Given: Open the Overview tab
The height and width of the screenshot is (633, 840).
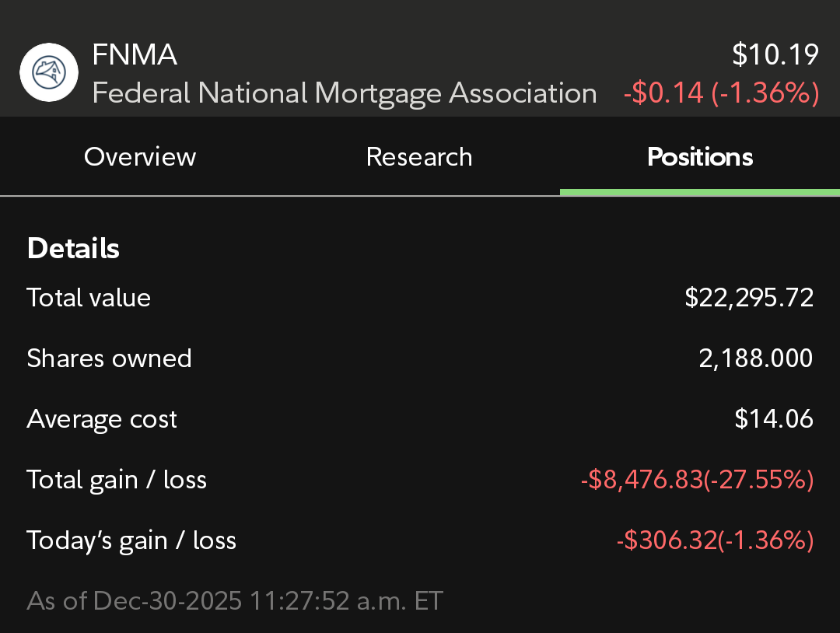Looking at the screenshot, I should pyautogui.click(x=140, y=157).
